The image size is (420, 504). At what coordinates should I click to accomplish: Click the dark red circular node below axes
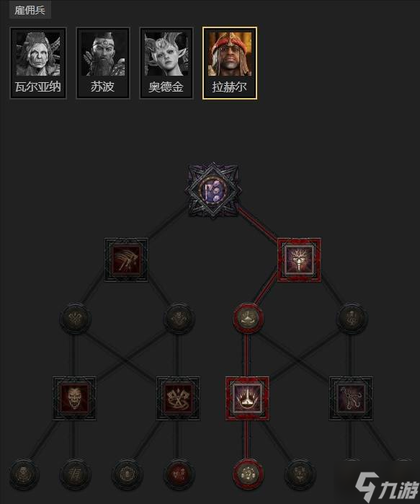pyautogui.click(x=179, y=474)
